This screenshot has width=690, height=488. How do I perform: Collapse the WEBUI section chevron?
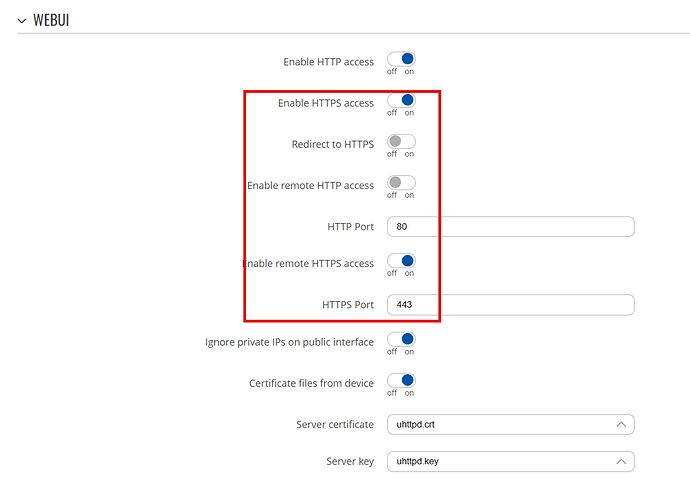coord(22,21)
